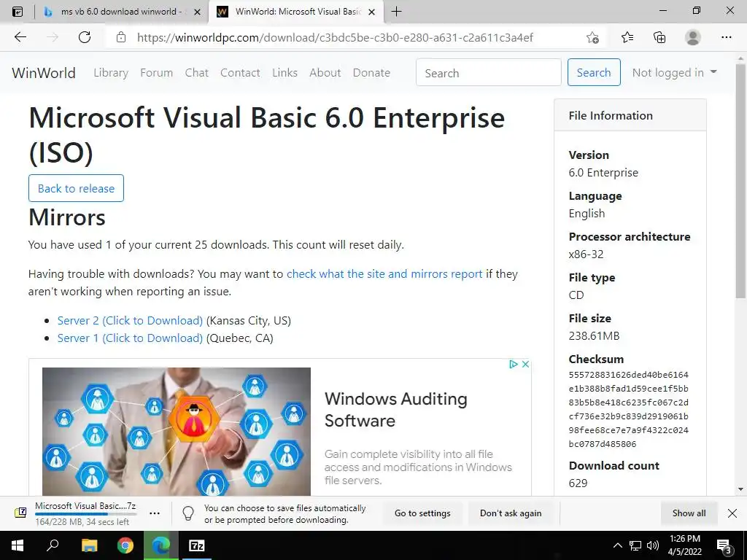Open Edge settings and more menu
Screen dimensions: 747x560
pos(726,37)
